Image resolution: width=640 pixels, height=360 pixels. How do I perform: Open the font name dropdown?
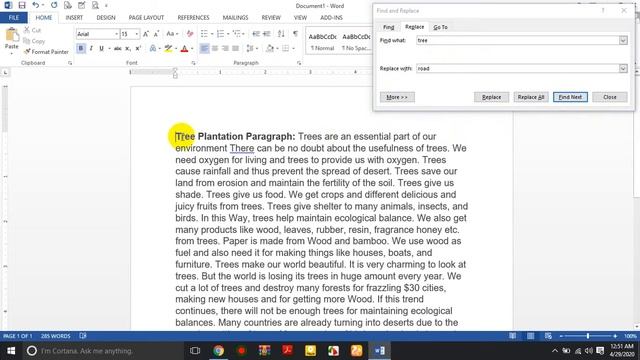pyautogui.click(x=116, y=34)
